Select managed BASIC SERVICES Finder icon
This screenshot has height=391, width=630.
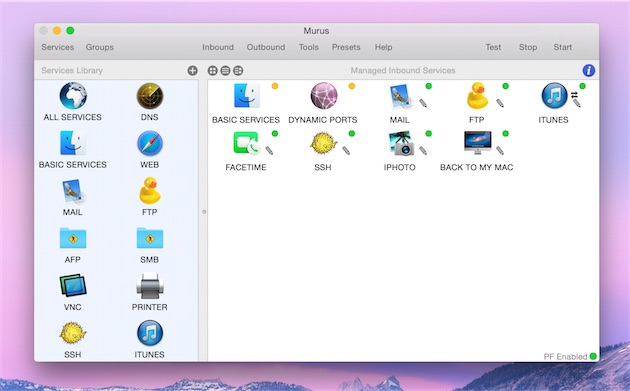[246, 96]
